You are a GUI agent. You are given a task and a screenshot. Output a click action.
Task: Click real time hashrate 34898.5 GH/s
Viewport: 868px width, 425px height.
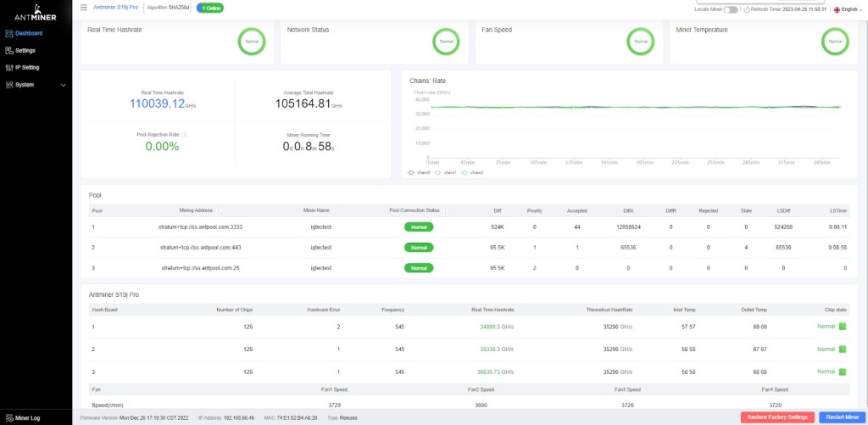pyautogui.click(x=497, y=327)
